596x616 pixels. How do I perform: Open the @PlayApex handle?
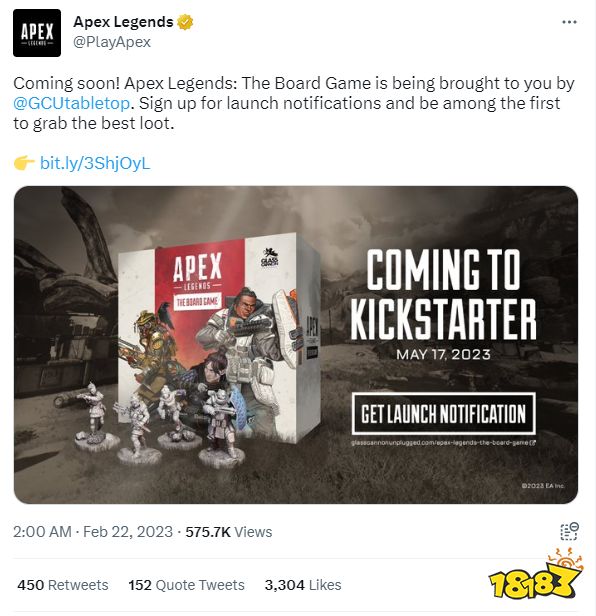pyautogui.click(x=112, y=42)
